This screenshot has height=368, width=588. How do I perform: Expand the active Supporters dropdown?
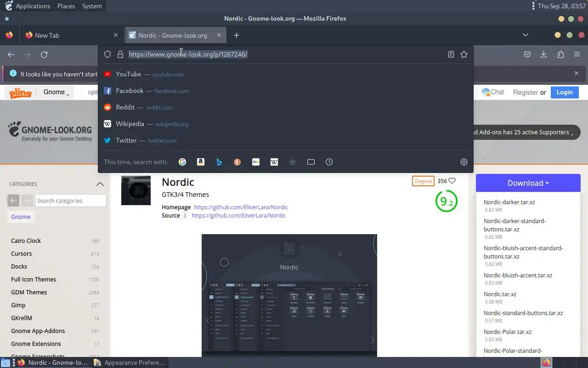click(x=525, y=132)
